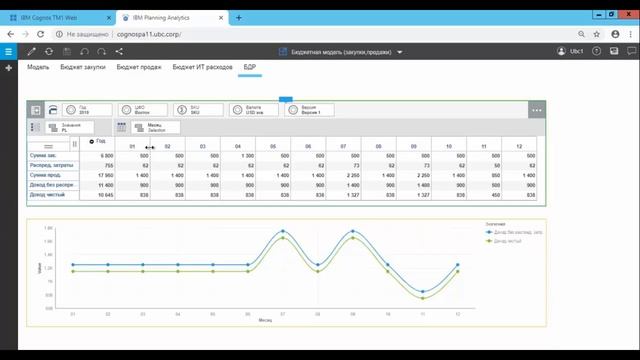
Task: Open the Месяц Selection columns tile
Action: point(156,127)
